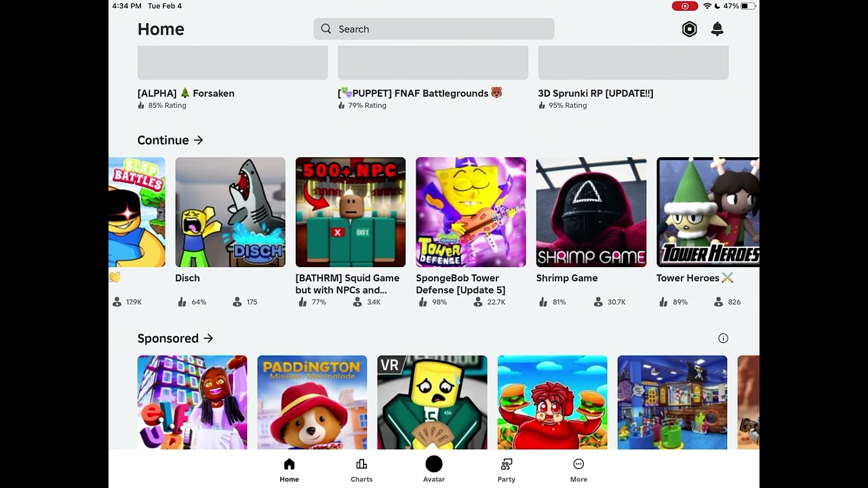Screen dimensions: 868x488
Task: Open the Avatar tab
Action: point(434,470)
